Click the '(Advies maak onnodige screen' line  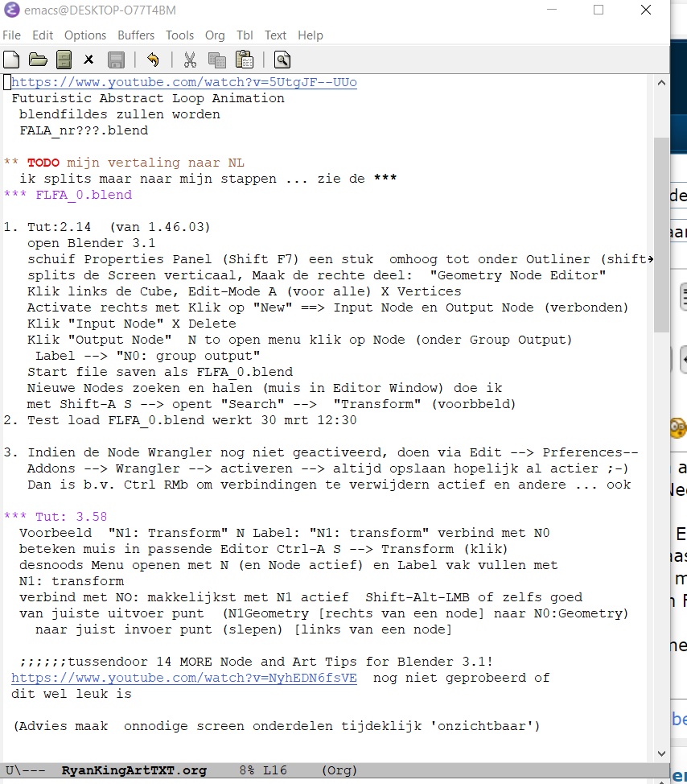[276, 726]
